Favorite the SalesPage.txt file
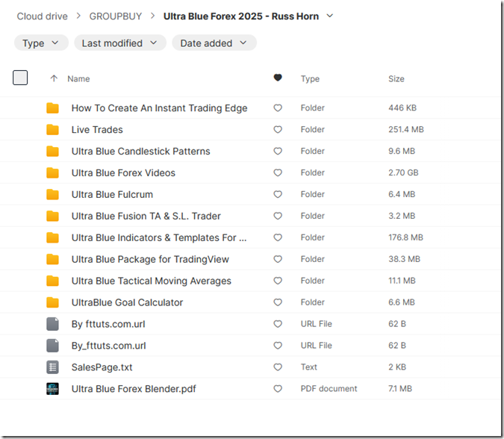The image size is (504, 439). click(x=278, y=367)
